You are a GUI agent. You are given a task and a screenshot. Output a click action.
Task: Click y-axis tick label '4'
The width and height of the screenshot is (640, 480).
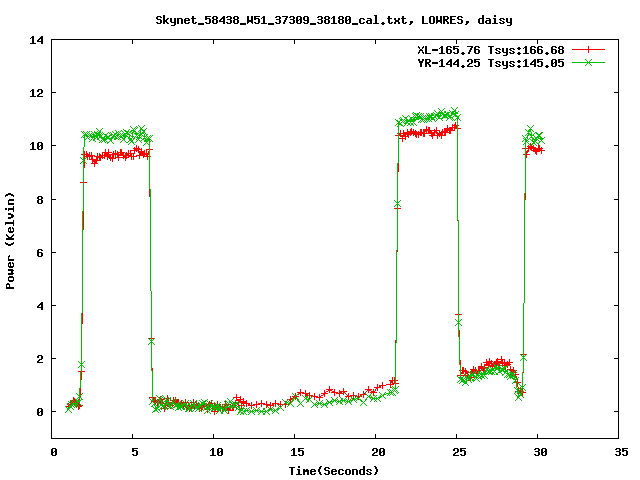click(40, 306)
